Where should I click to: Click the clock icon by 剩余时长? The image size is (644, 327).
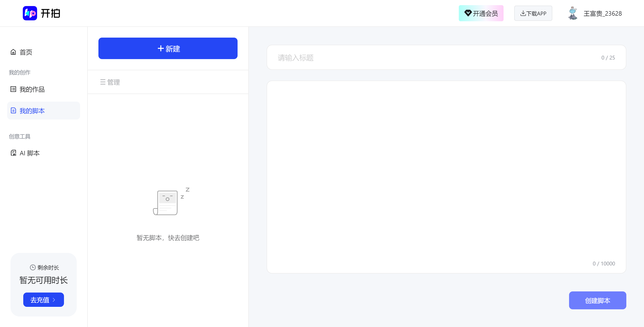point(33,267)
